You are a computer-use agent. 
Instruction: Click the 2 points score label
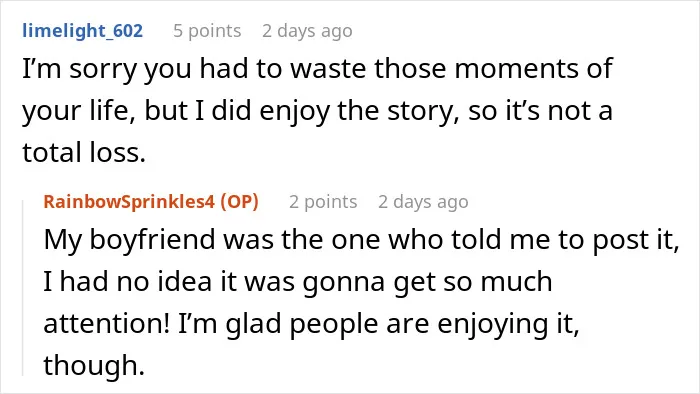[323, 202]
